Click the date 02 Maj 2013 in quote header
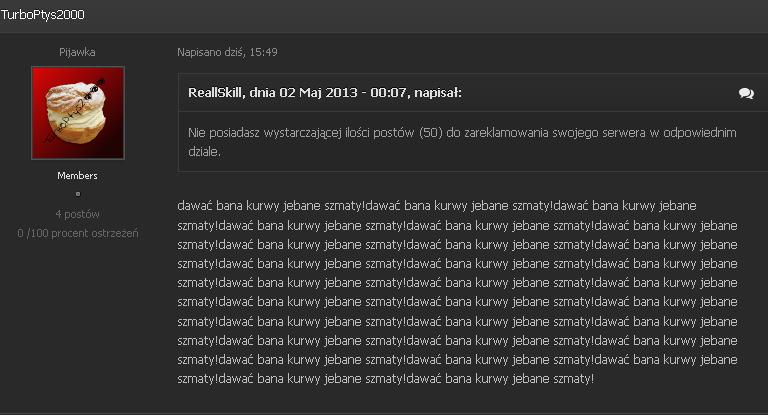 point(318,93)
